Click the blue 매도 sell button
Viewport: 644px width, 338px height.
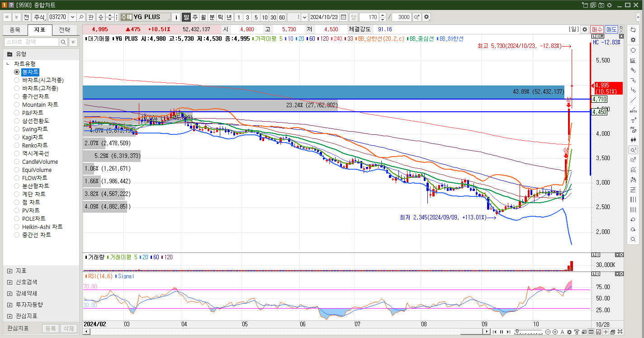[611, 29]
